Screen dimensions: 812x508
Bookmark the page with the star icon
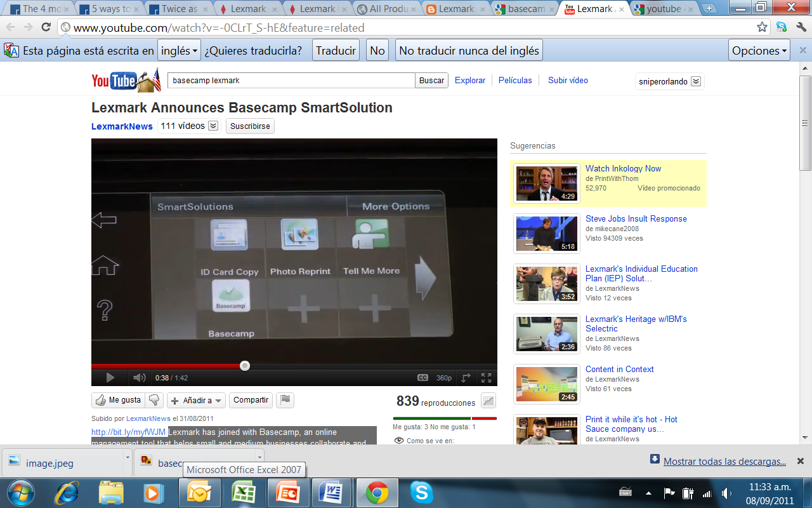(762, 27)
